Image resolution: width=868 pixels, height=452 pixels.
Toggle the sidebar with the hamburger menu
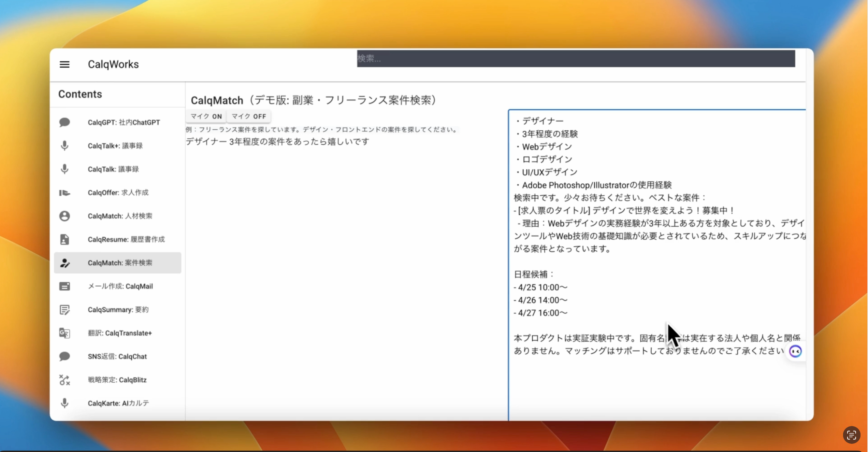[x=64, y=64]
